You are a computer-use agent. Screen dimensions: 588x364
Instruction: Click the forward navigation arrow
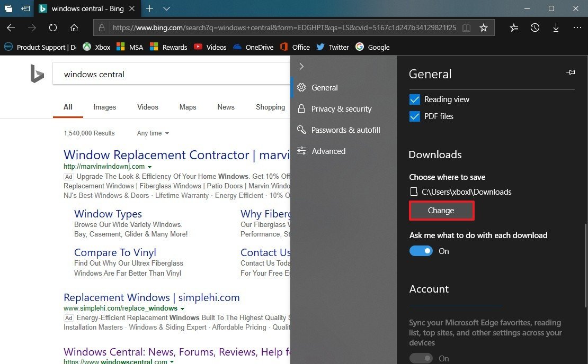[32, 28]
